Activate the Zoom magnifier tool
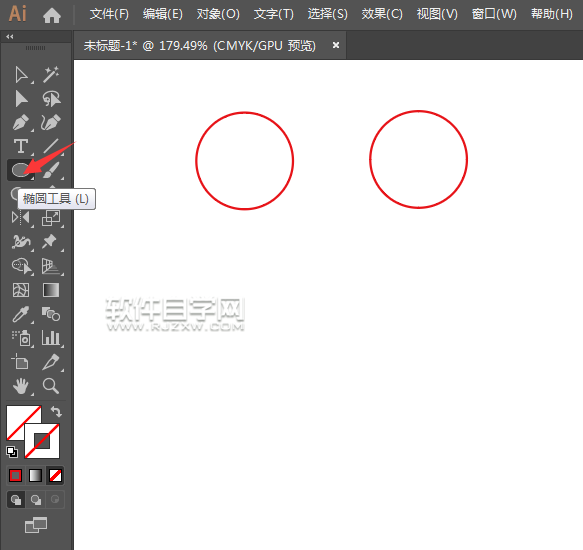Image resolution: width=583 pixels, height=550 pixels. (51, 386)
